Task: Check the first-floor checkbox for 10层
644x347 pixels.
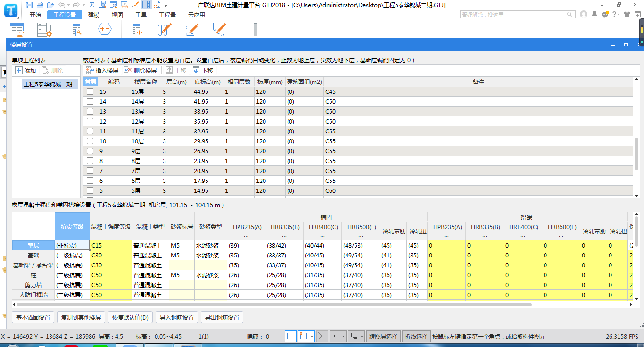Action: [90, 141]
